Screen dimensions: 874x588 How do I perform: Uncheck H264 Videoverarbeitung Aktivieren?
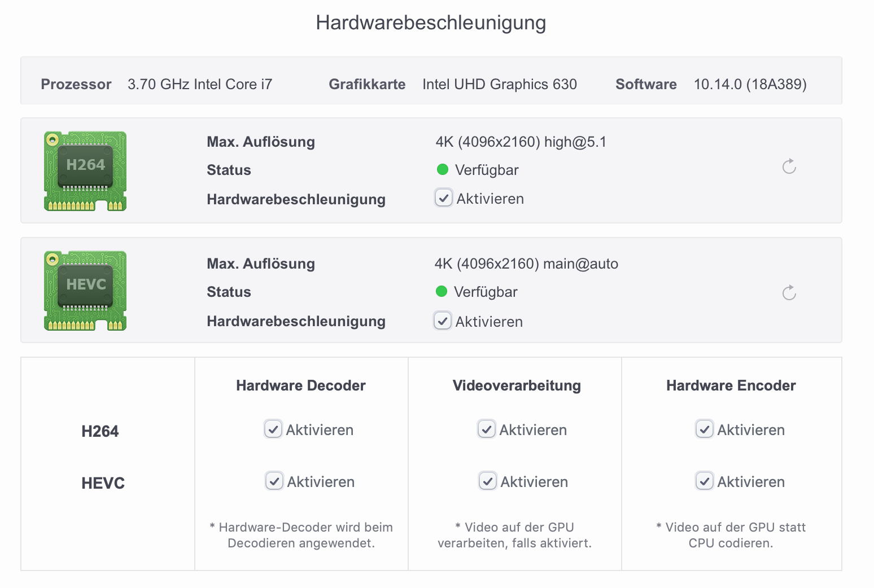[x=487, y=429]
